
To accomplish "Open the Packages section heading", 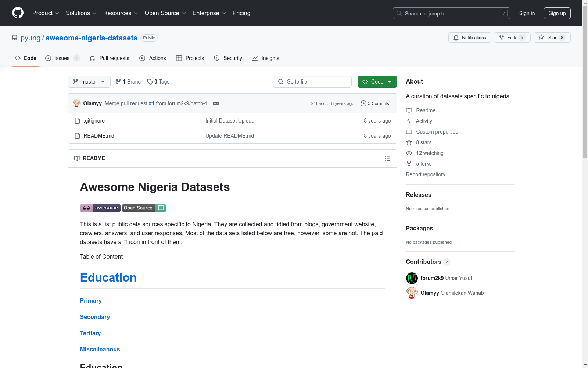I will (419, 229).
